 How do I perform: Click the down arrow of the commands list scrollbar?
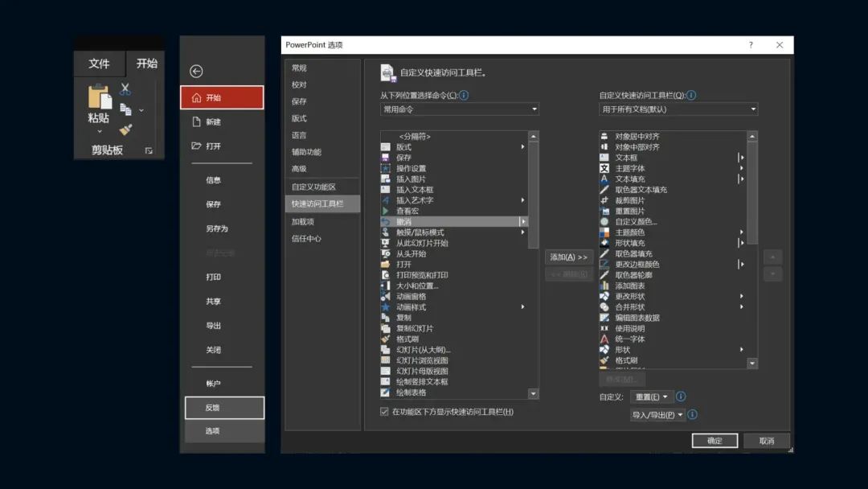click(533, 393)
